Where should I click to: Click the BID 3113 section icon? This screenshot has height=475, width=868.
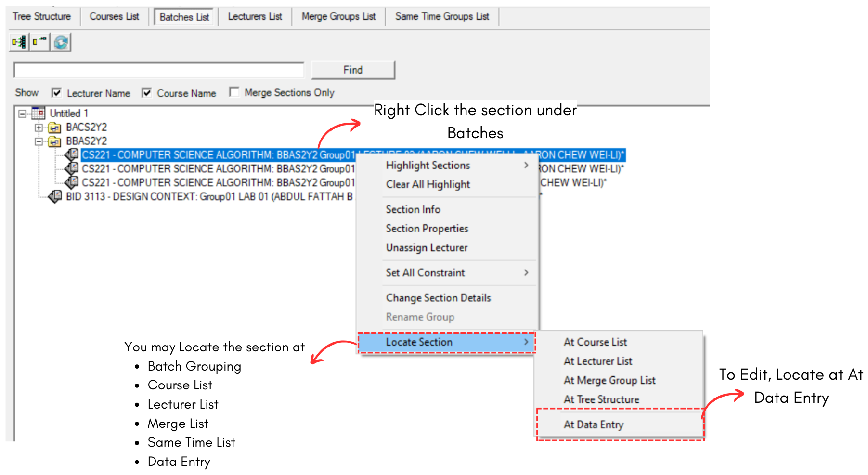(x=55, y=196)
